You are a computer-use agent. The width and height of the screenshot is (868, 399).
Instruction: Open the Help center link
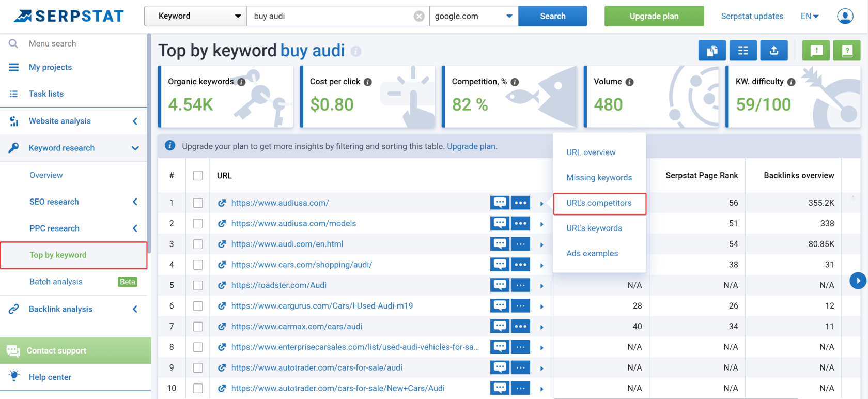coord(50,377)
